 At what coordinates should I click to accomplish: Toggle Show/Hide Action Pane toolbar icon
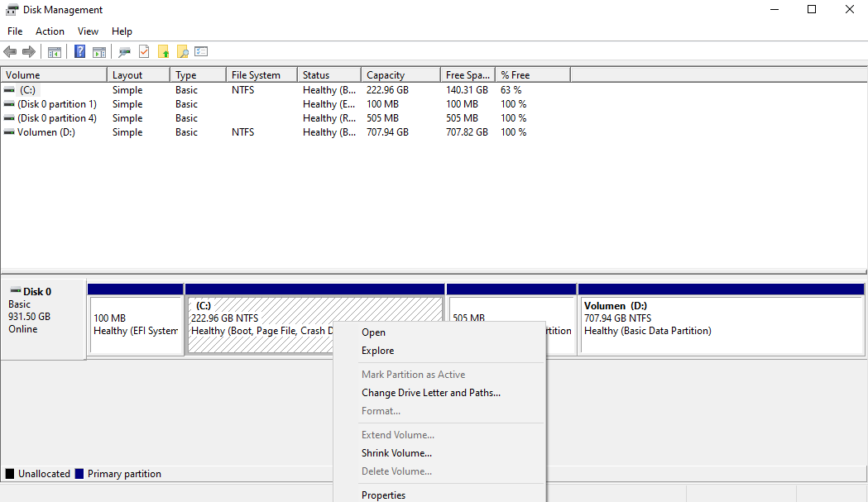click(99, 52)
